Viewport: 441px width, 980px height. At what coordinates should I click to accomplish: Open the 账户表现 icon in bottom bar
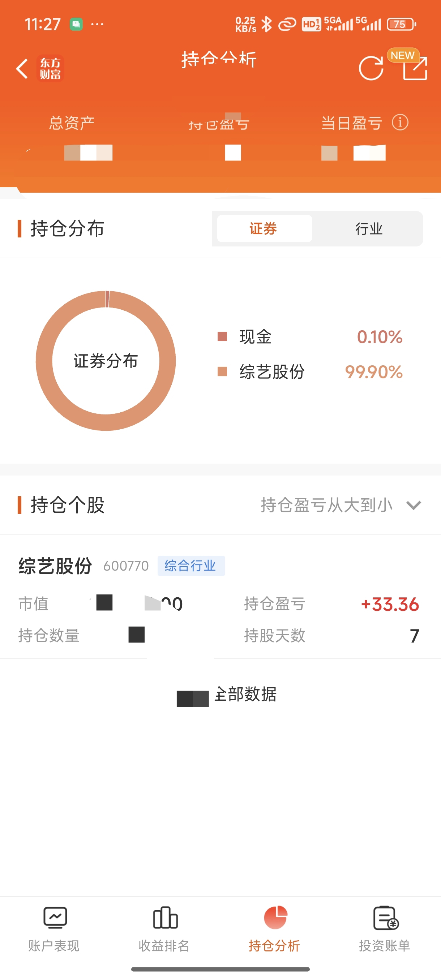[55, 917]
